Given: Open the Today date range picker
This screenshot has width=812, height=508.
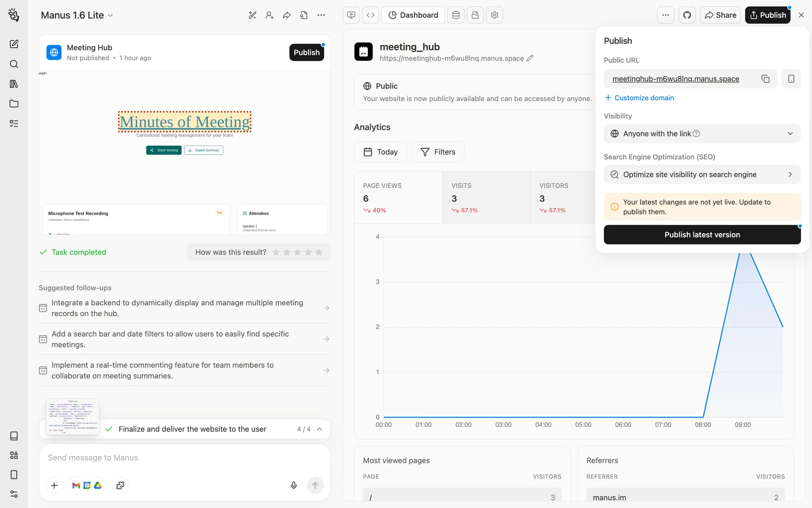Looking at the screenshot, I should coord(380,152).
